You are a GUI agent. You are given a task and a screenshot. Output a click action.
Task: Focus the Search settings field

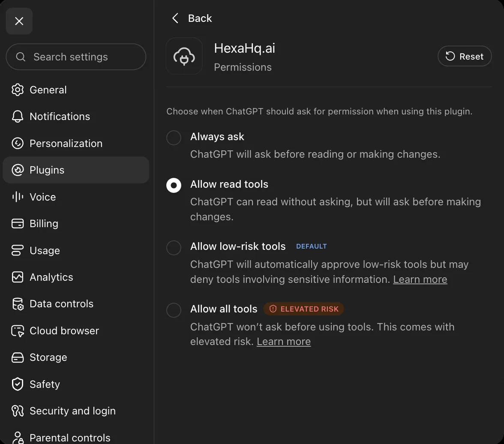76,57
